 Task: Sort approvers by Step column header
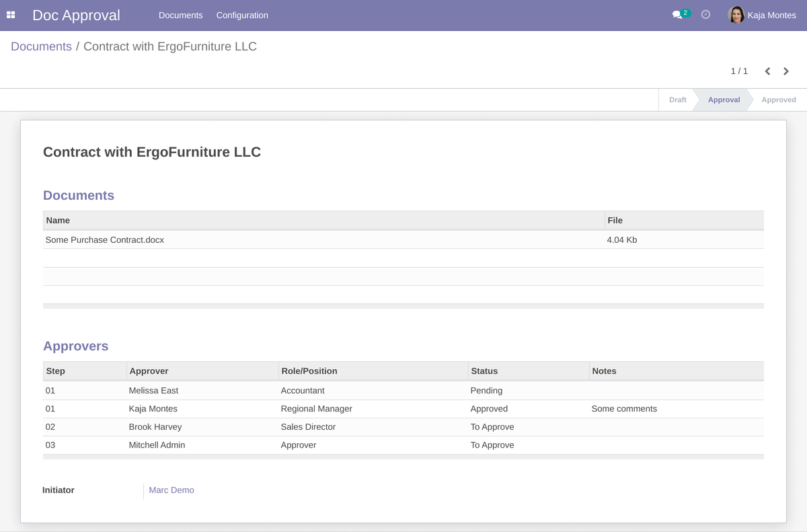pyautogui.click(x=56, y=371)
